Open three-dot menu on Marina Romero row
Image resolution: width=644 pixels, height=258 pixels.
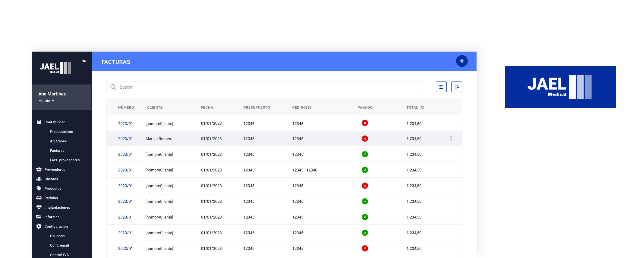pyautogui.click(x=451, y=138)
